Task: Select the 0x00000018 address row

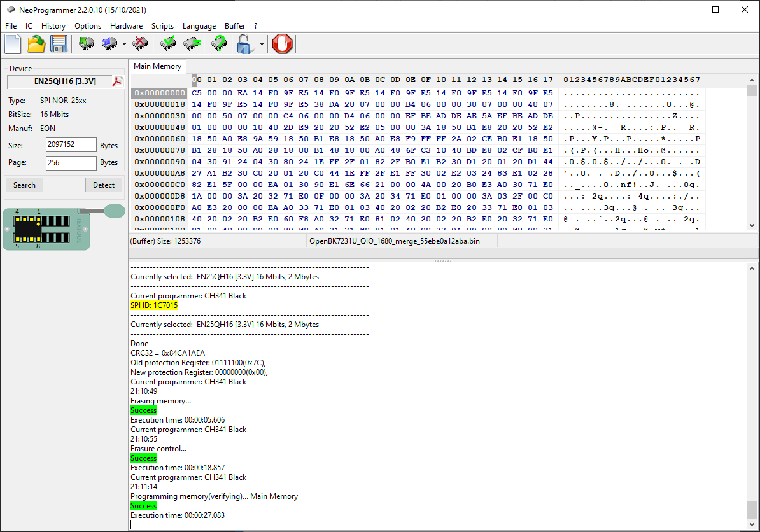Action: [160, 104]
